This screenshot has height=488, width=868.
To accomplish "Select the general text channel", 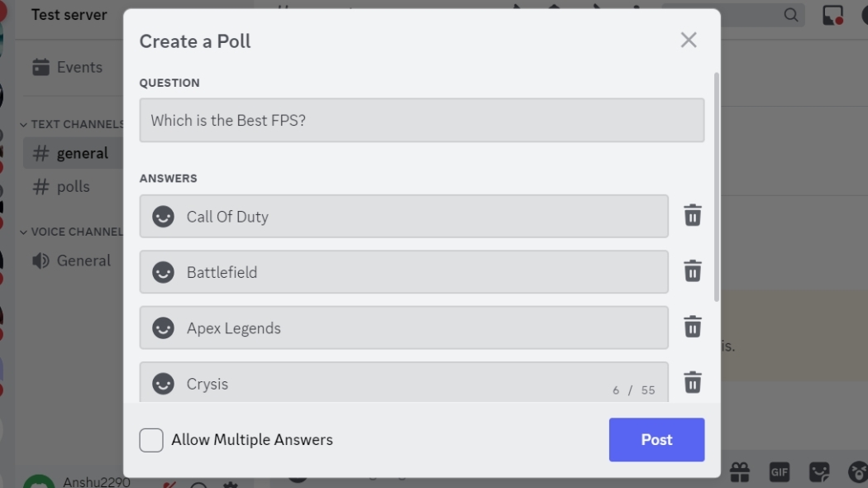I will (83, 153).
